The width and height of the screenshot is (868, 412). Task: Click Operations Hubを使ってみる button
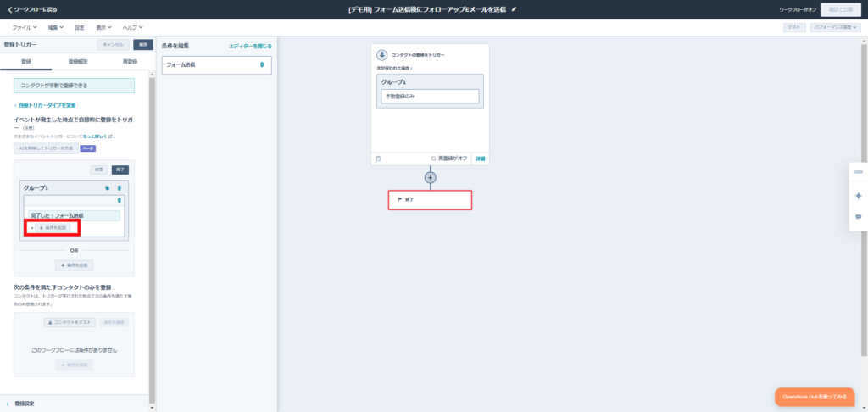[815, 397]
